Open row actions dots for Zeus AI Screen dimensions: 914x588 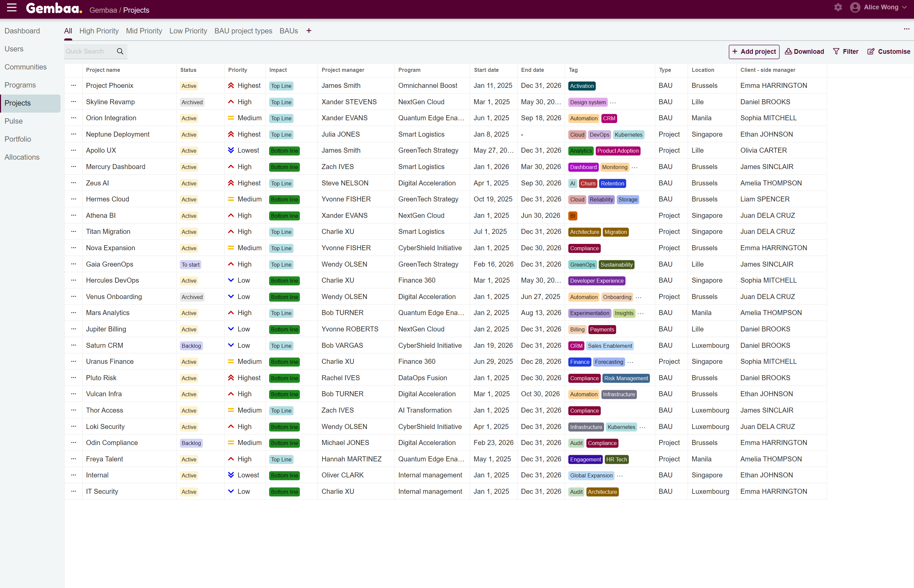[73, 183]
